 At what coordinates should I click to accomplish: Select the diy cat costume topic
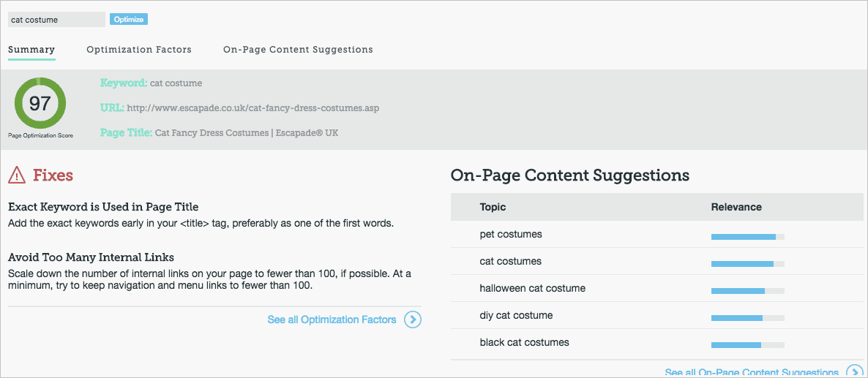pyautogui.click(x=516, y=316)
